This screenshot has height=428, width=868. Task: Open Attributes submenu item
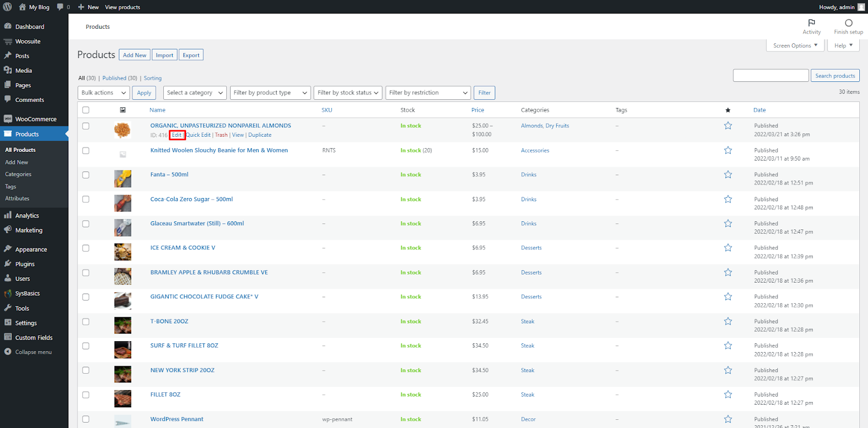(x=17, y=199)
